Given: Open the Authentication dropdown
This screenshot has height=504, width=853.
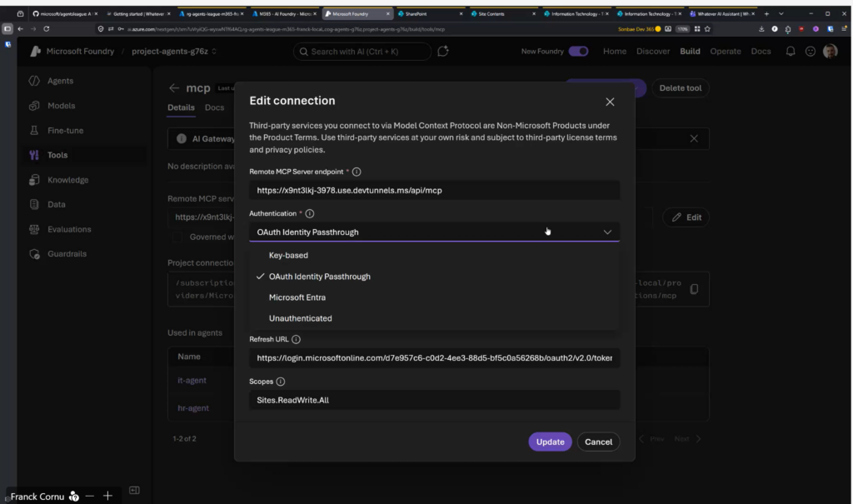Looking at the screenshot, I should [x=434, y=232].
